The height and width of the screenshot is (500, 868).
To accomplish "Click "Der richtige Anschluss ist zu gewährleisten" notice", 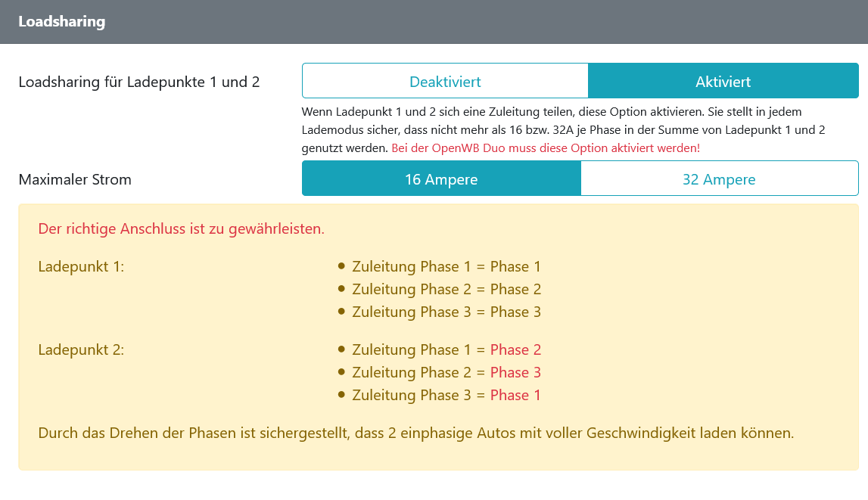I will click(181, 228).
